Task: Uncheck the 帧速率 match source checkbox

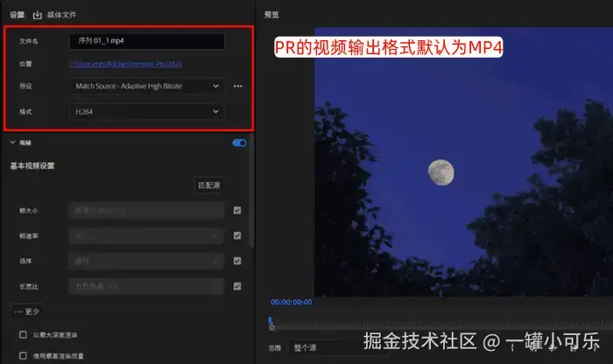Action: click(x=237, y=235)
